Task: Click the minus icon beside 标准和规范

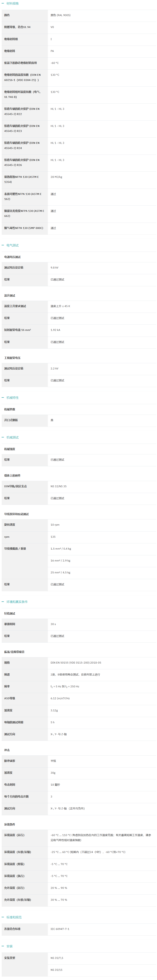Action: coord(3,917)
